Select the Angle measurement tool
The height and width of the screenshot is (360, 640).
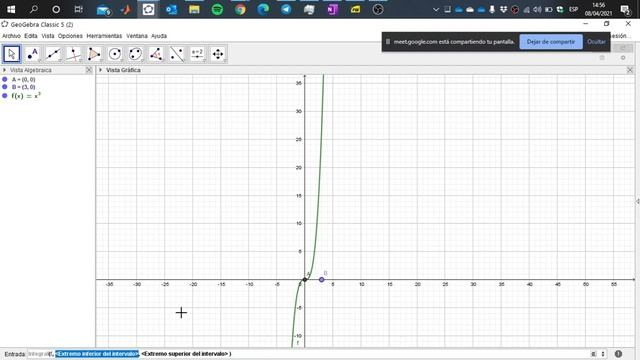pyautogui.click(x=156, y=54)
